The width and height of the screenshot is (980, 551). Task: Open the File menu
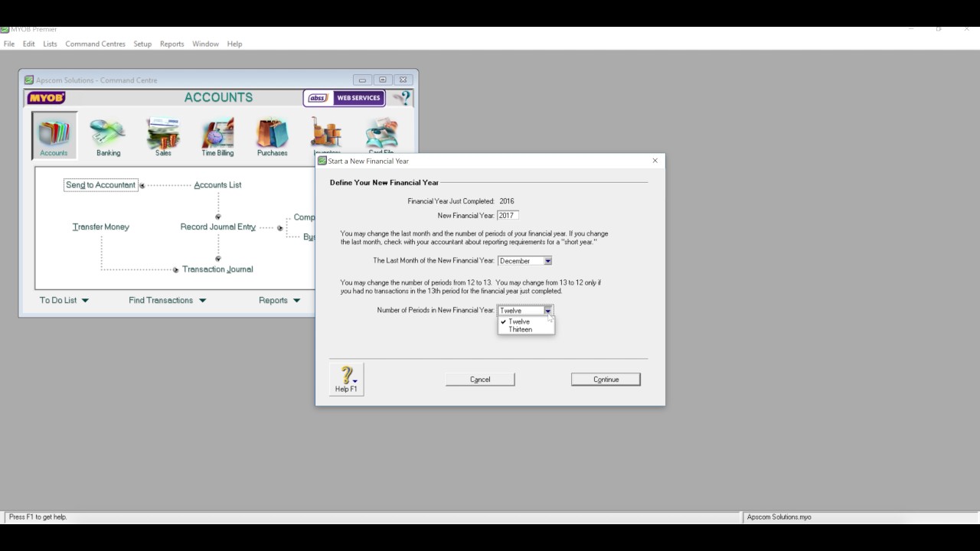[x=9, y=44]
